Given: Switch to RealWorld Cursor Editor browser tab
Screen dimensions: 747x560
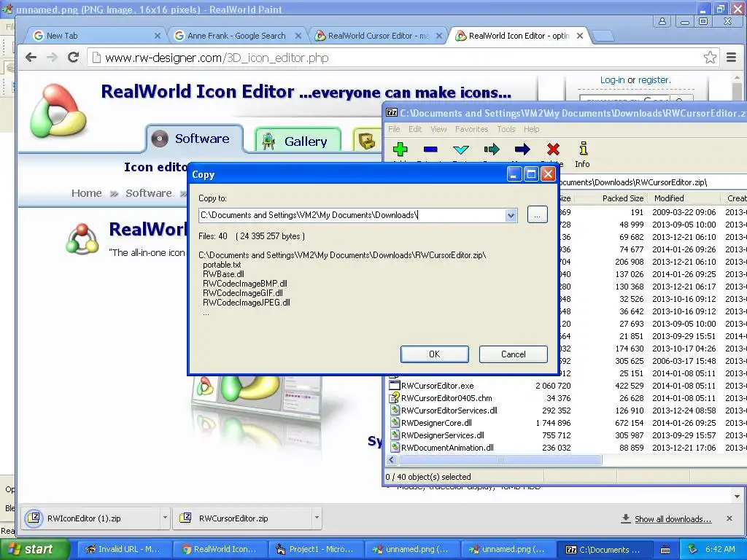Looking at the screenshot, I should coord(379,36).
